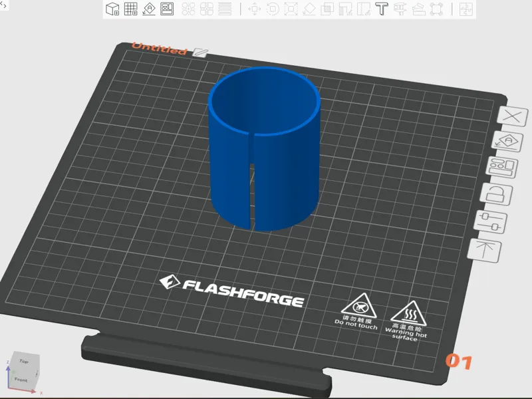Arrange objects on this plate
Image resolution: width=532 pixels, height=399 pixels.
(502, 168)
